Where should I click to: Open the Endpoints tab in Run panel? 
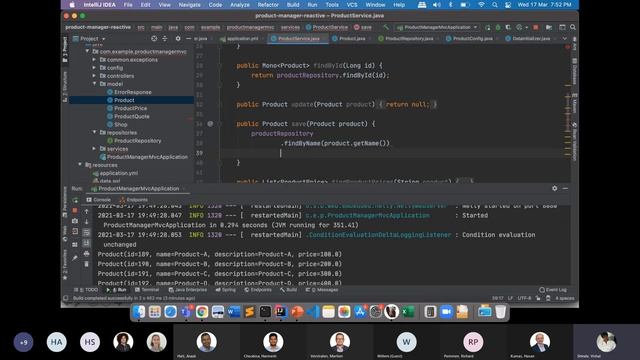[134, 200]
